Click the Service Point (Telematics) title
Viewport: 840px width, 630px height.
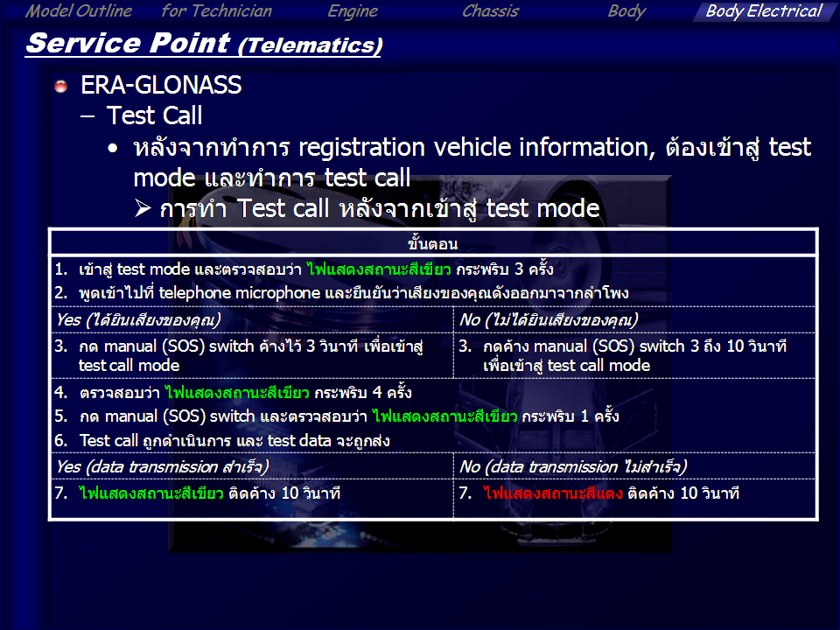click(204, 44)
